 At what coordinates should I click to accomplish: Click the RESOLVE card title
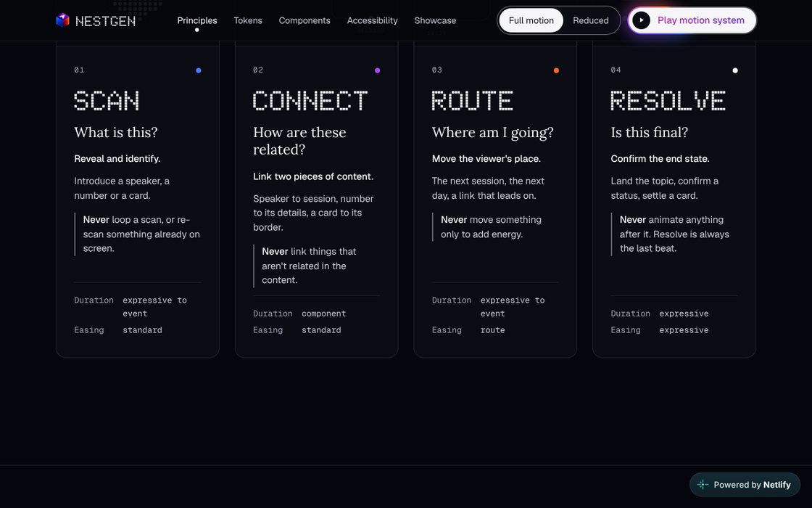coord(668,101)
